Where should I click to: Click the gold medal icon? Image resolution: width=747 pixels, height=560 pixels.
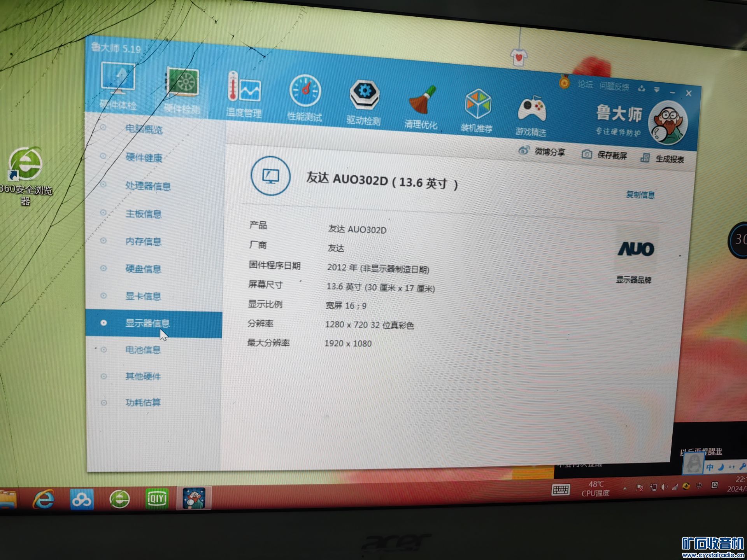564,81
